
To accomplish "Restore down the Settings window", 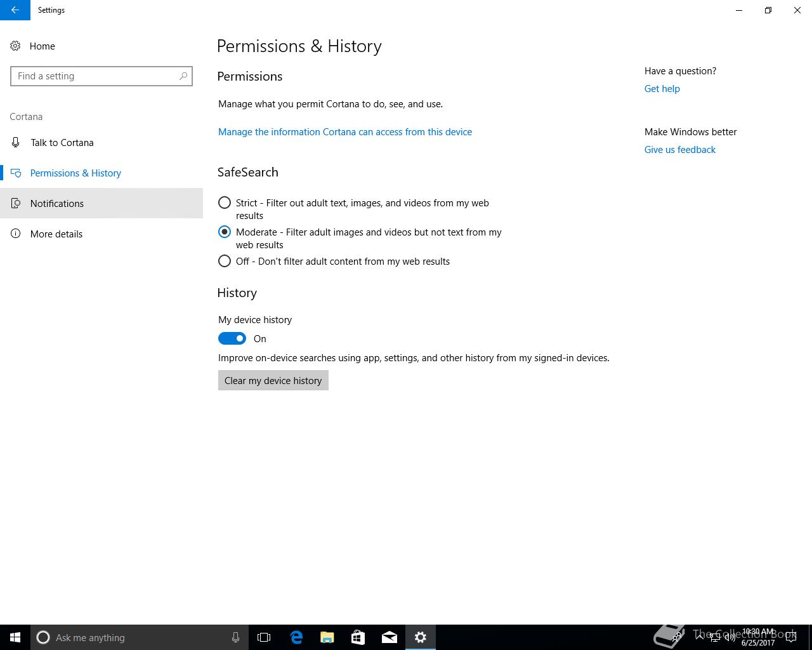I will [x=768, y=10].
